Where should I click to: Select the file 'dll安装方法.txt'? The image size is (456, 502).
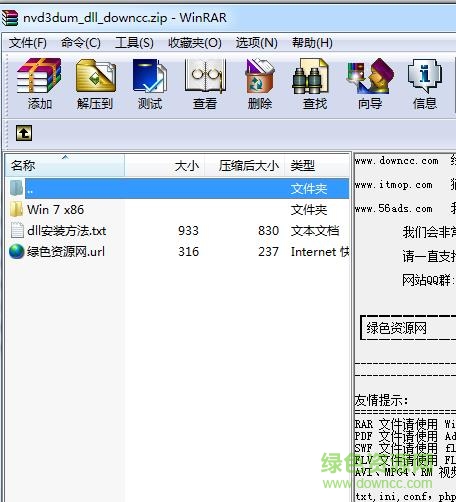[67, 231]
